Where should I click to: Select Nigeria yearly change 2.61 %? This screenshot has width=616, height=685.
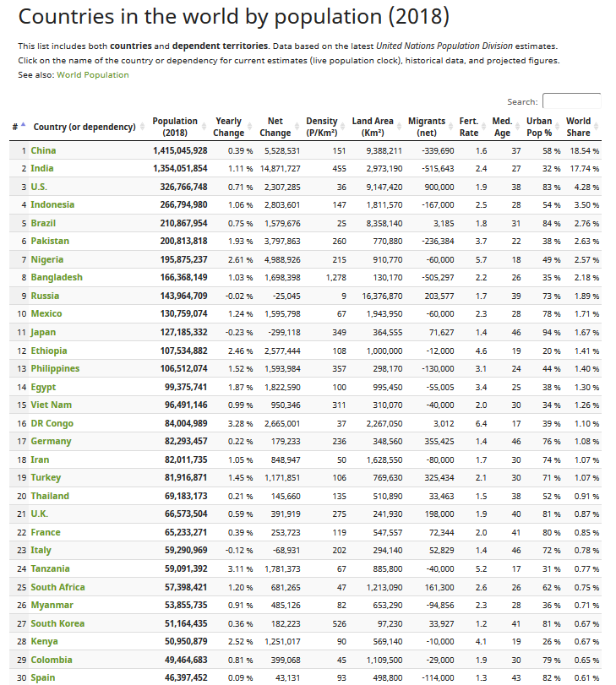(x=241, y=260)
